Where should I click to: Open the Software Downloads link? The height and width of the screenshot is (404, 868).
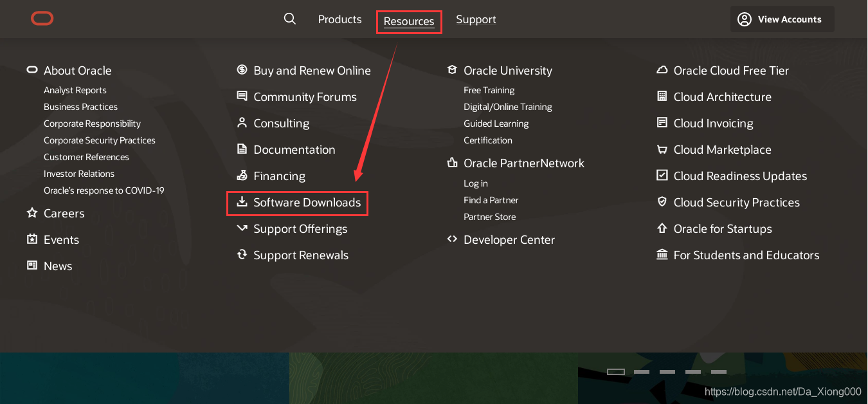(307, 202)
